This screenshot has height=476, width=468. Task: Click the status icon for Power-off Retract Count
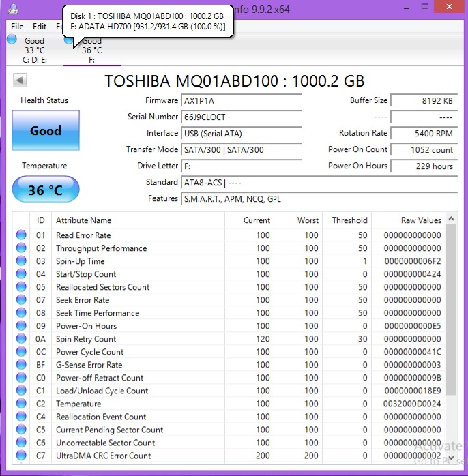click(x=21, y=378)
